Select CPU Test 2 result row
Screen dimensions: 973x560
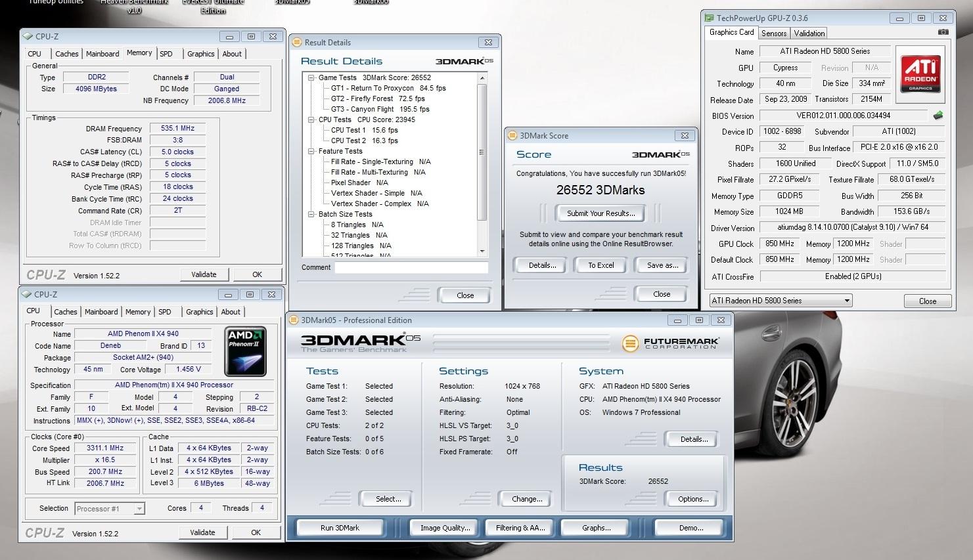tap(364, 140)
